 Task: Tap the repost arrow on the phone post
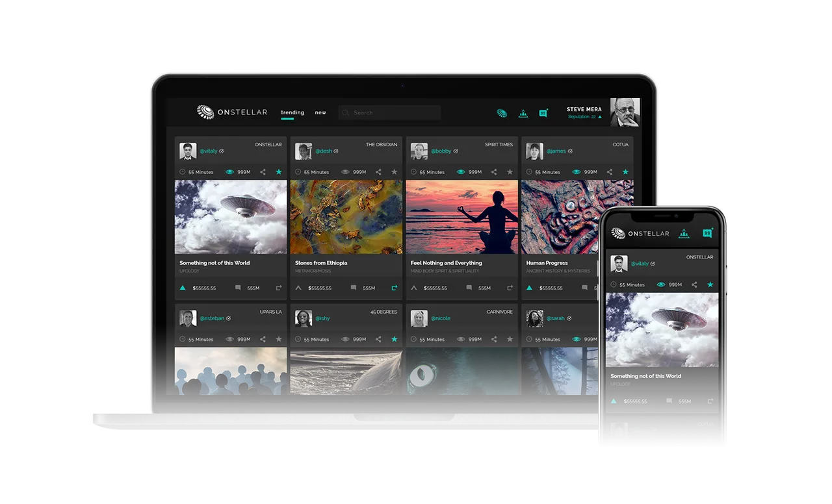[710, 401]
